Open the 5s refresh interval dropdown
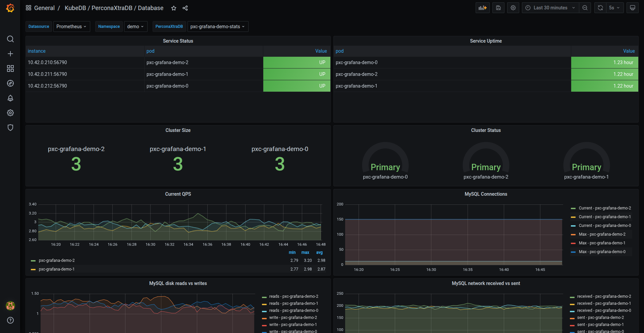 click(615, 8)
